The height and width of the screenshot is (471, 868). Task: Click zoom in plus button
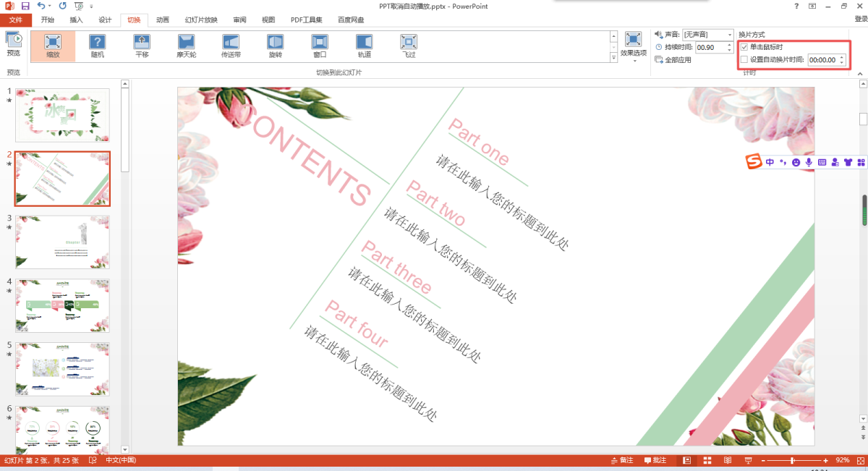pyautogui.click(x=825, y=460)
